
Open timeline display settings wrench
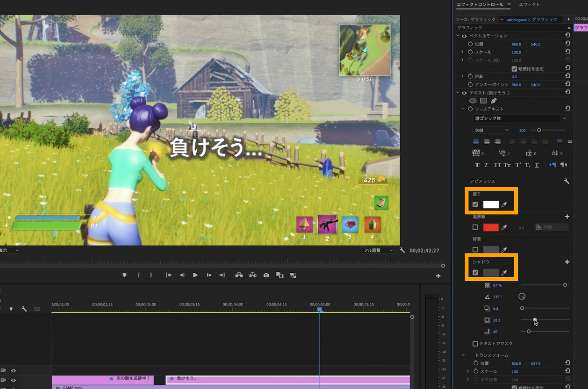[24, 309]
